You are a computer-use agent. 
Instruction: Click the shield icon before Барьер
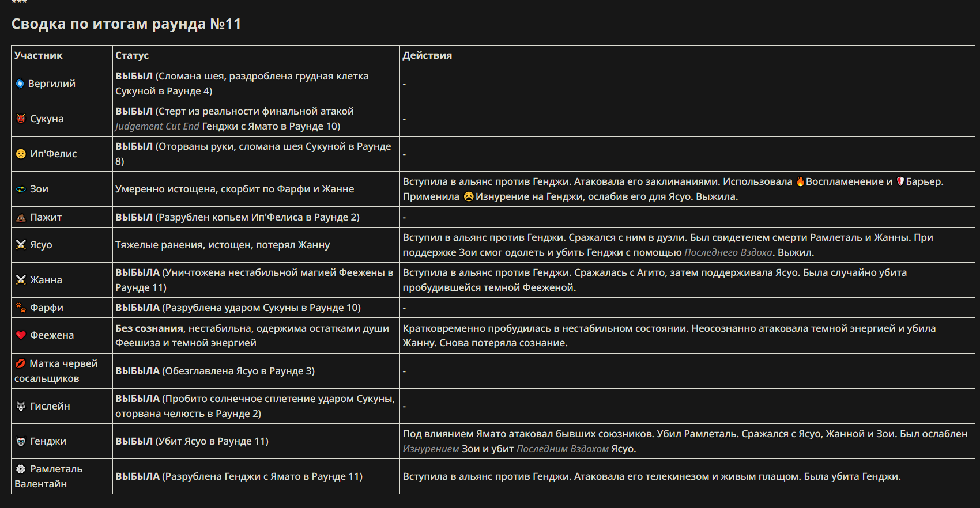(x=900, y=181)
